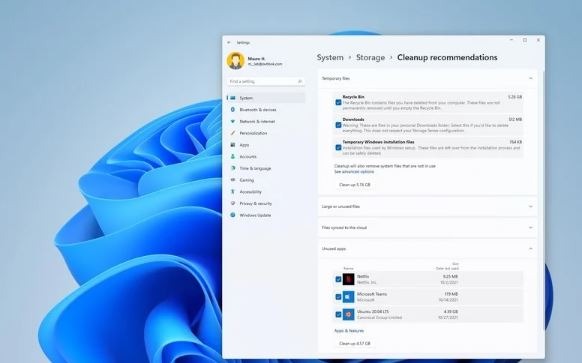Screen dimensions: 582x363
Task: Uncheck Temporary Windows installation files checkbox
Action: point(338,147)
